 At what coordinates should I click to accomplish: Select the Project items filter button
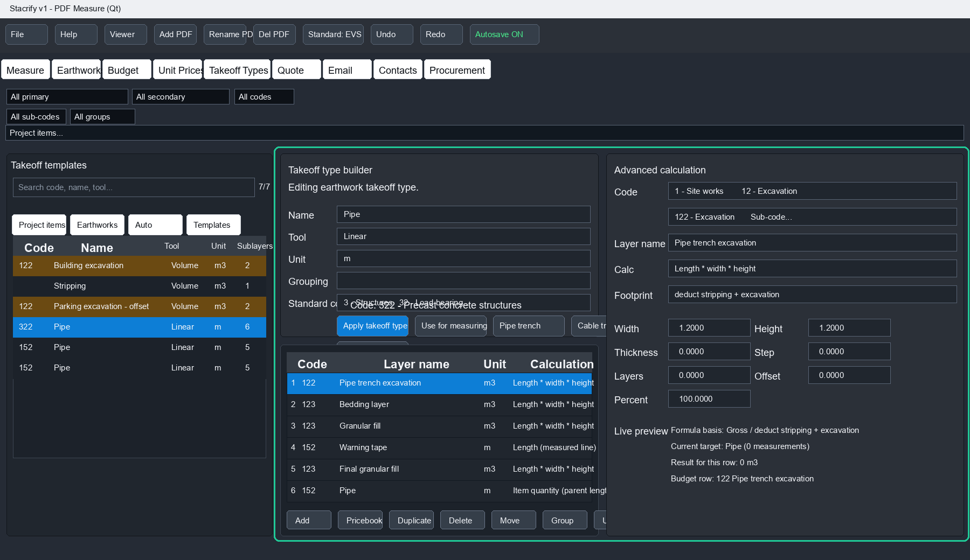tap(39, 225)
